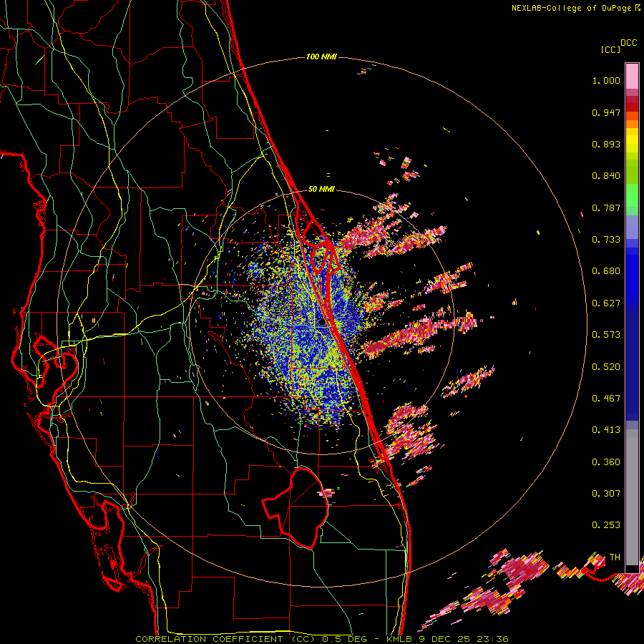Click the 0.947 value on the color scale
Viewport: 644px width, 644px height.
606,112
